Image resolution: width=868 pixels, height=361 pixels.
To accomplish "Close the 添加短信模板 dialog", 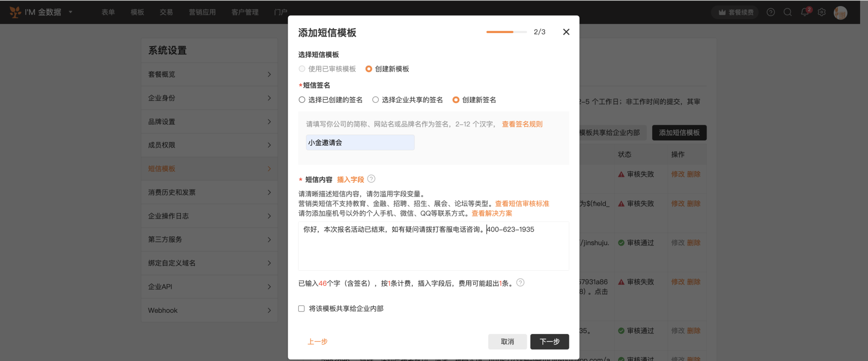I will (566, 32).
